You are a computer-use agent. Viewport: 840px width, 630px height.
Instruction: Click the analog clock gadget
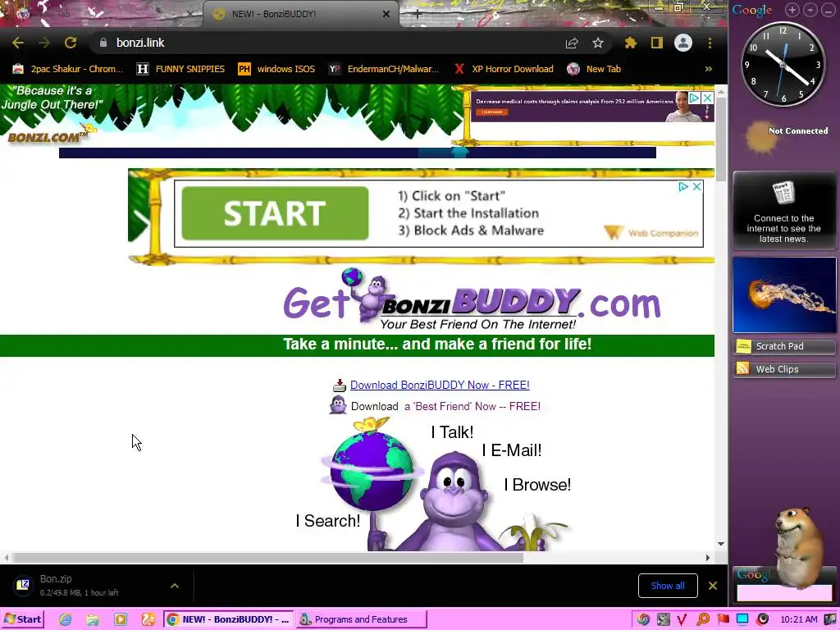click(x=783, y=64)
